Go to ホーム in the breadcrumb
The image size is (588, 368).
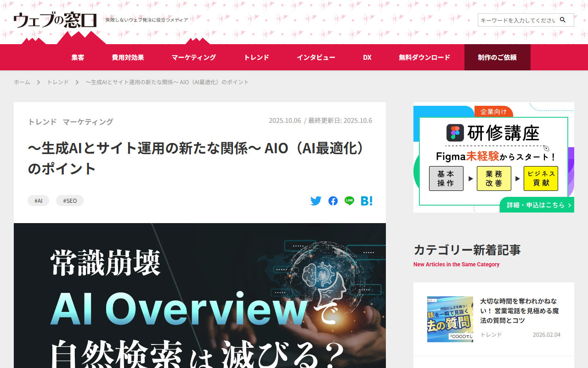pos(22,82)
